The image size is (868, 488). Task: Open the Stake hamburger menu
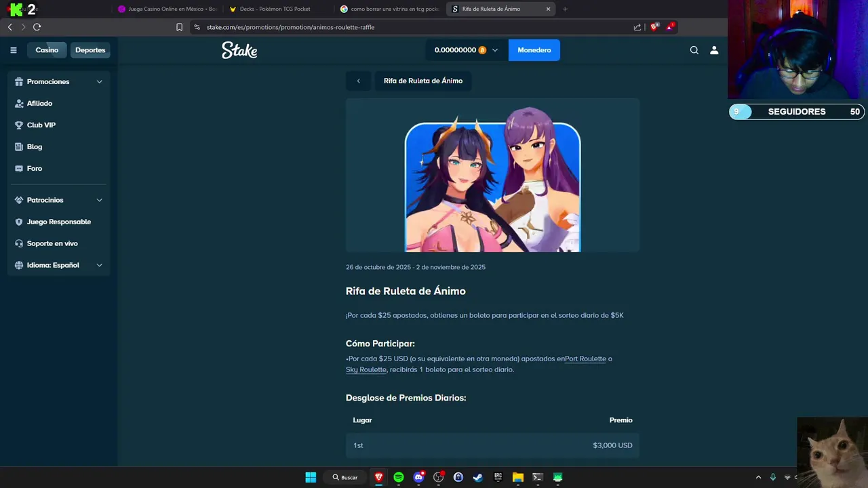coord(13,50)
